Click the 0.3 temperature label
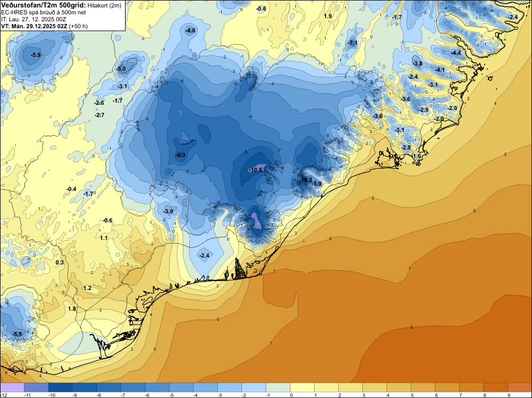This screenshot has width=532, height=398. coord(60,263)
